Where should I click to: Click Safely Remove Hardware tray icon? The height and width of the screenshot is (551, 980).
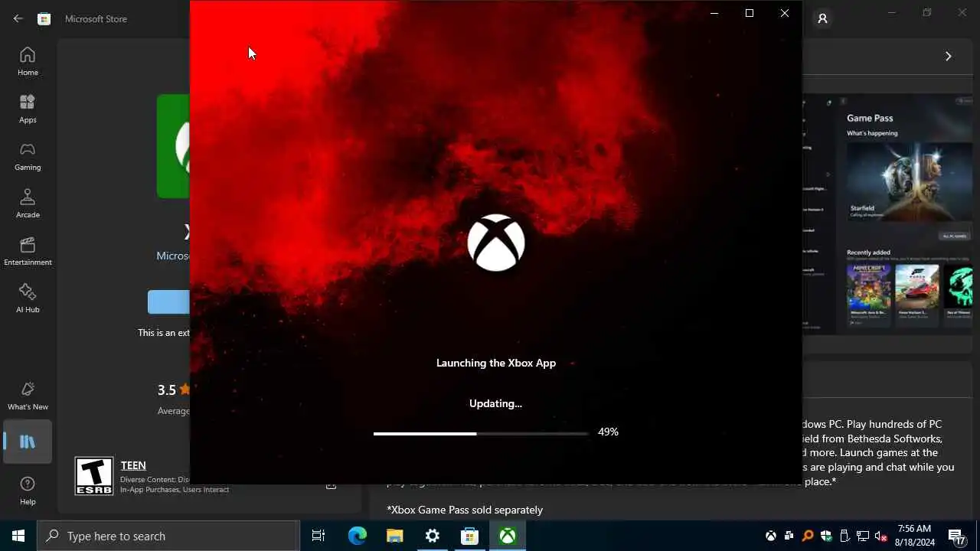[844, 536]
